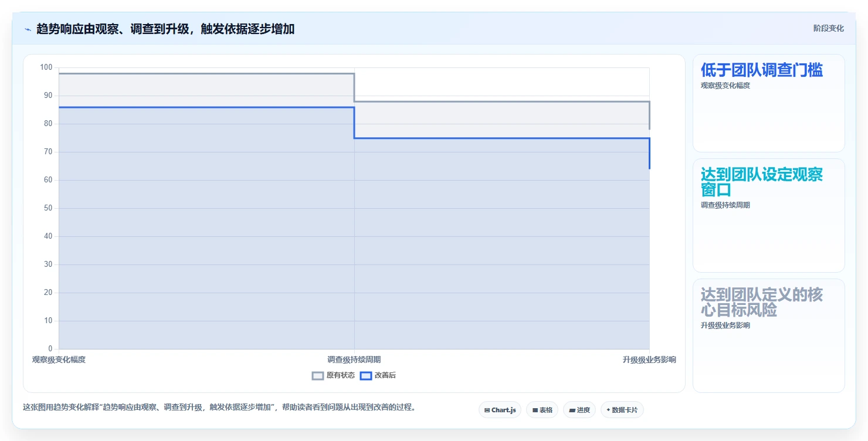Click the y-axis value 0
Image resolution: width=868 pixels, height=441 pixels.
pos(50,349)
